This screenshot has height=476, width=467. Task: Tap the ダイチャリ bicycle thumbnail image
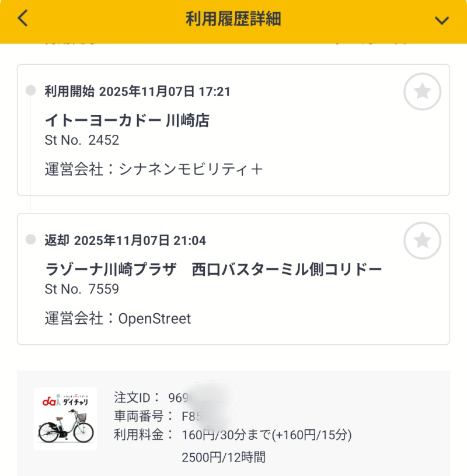coord(65,419)
